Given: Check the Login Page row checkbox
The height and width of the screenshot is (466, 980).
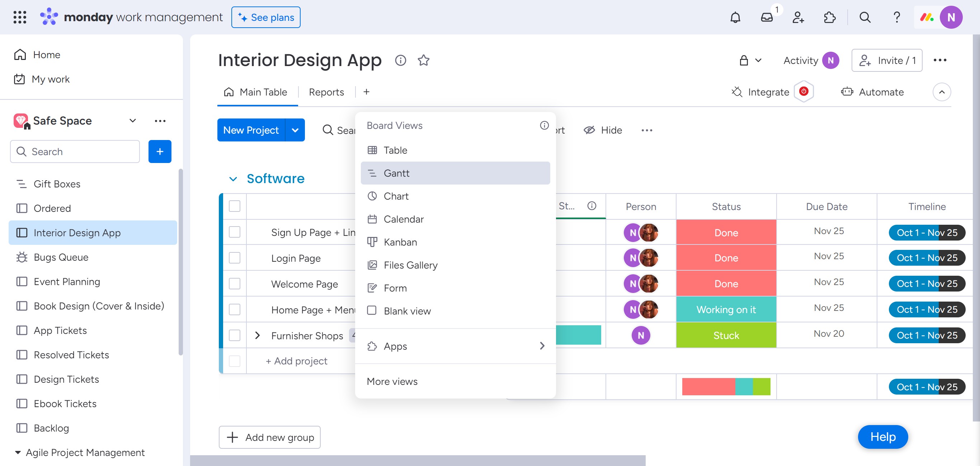Looking at the screenshot, I should pyautogui.click(x=234, y=258).
